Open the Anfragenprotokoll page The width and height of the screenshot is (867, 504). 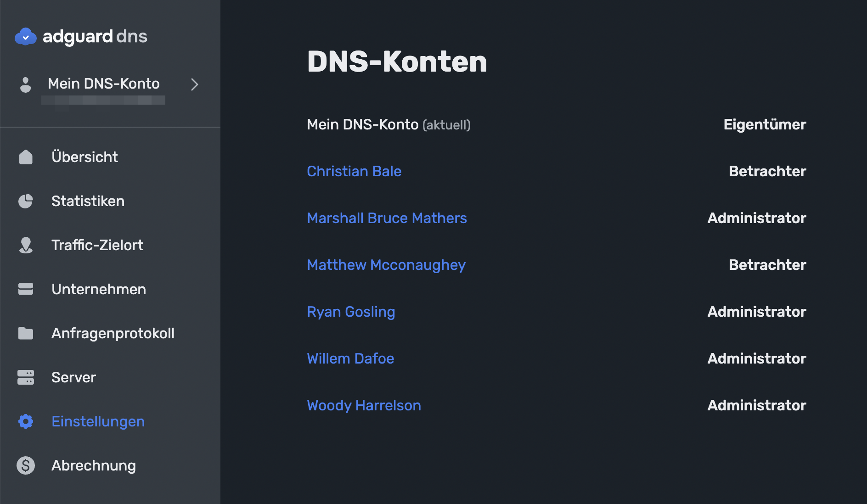point(113,333)
